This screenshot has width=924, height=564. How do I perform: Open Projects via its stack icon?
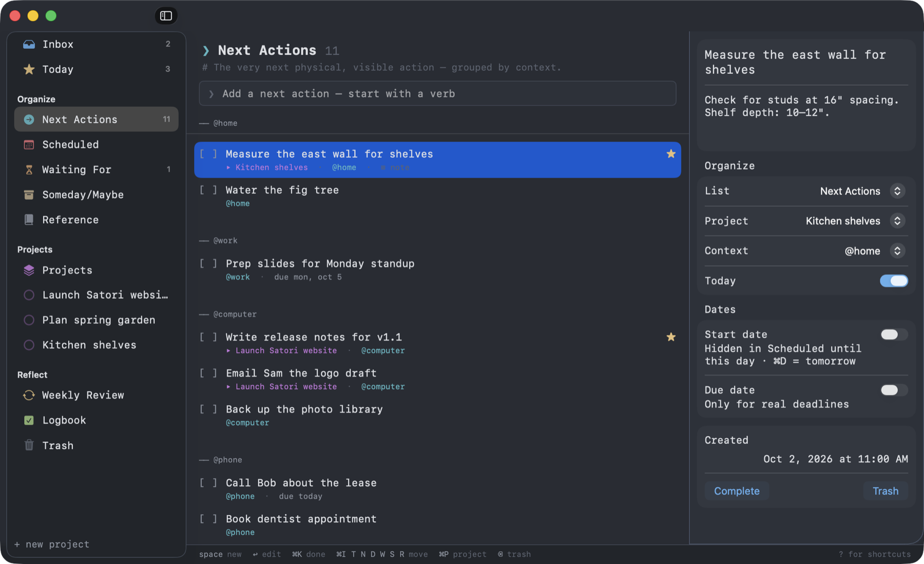[29, 270]
